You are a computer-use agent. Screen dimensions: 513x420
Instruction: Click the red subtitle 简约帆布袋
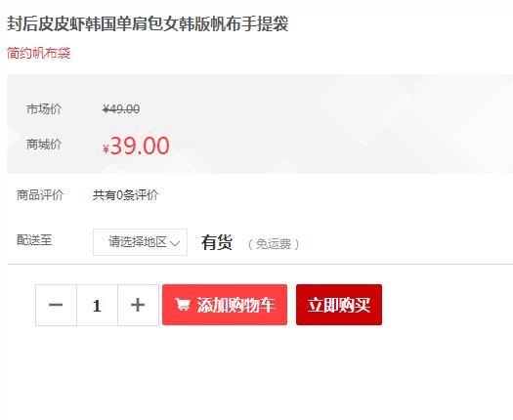pyautogui.click(x=39, y=53)
